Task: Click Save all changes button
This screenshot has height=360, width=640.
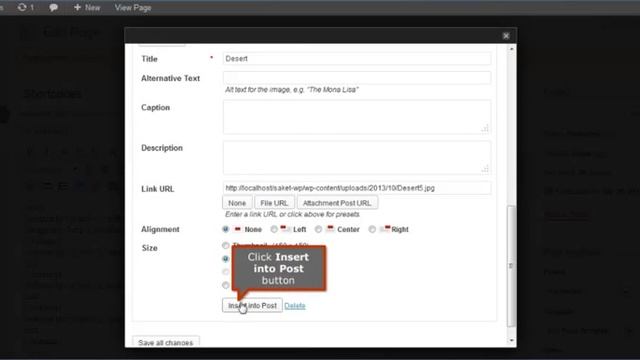Action: tap(166, 342)
